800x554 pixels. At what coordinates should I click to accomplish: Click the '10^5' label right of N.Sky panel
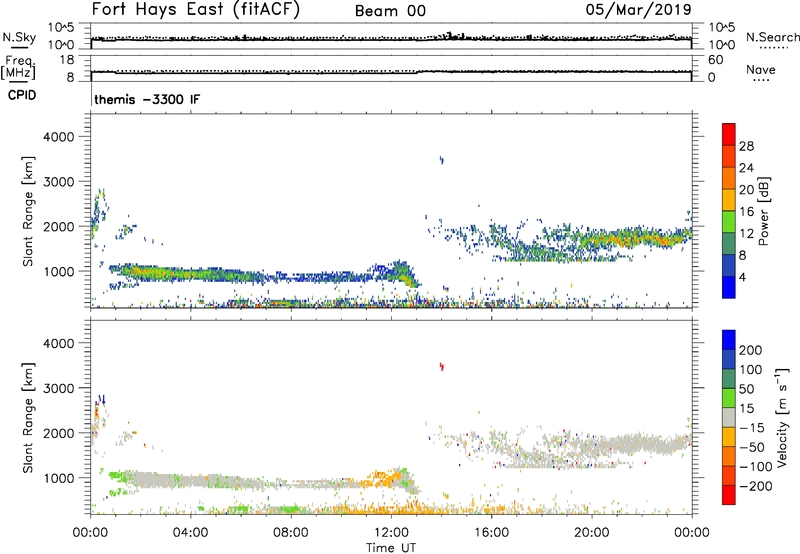722,27
